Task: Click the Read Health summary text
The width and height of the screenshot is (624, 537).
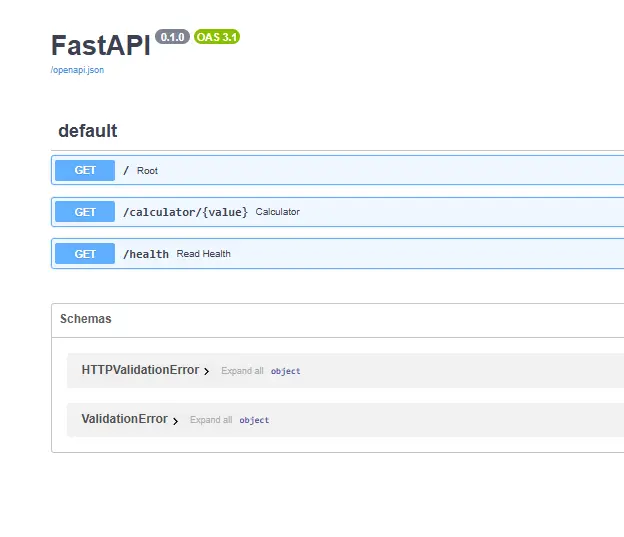Action: [203, 254]
